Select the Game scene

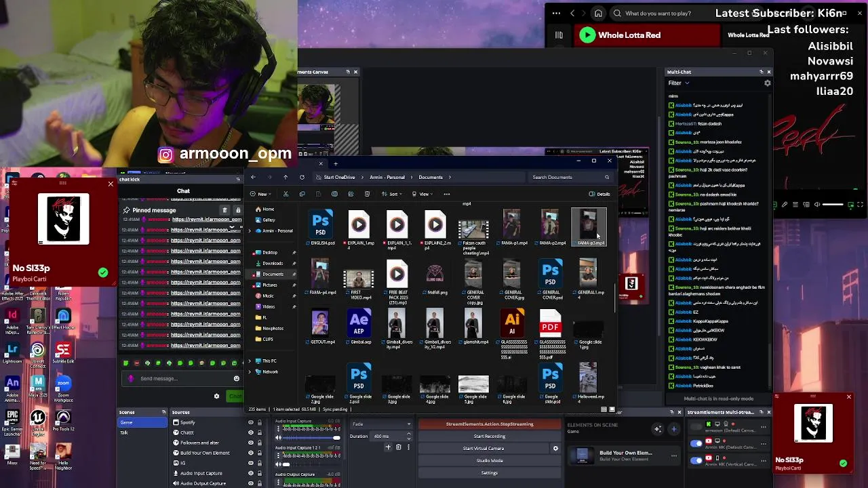pos(142,422)
